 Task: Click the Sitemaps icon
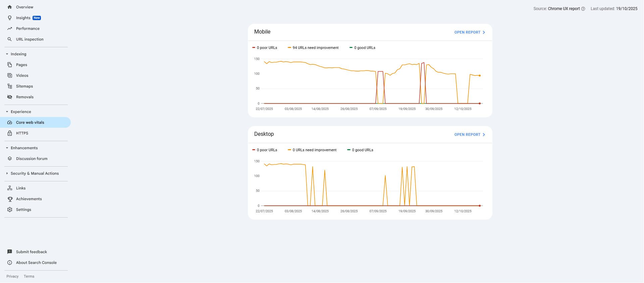click(x=10, y=86)
